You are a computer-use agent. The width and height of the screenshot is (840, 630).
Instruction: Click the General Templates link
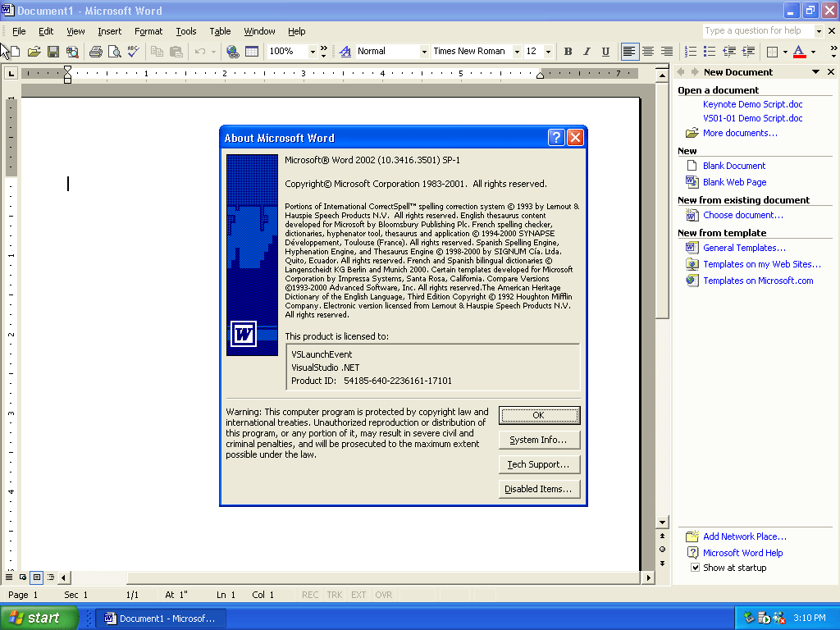[x=744, y=248]
